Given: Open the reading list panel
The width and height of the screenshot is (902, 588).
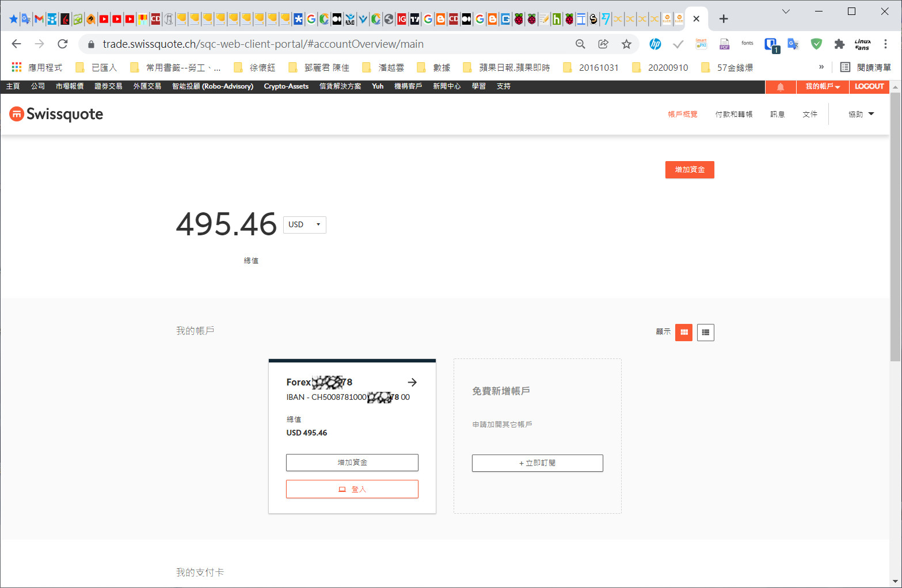Looking at the screenshot, I should 865,67.
